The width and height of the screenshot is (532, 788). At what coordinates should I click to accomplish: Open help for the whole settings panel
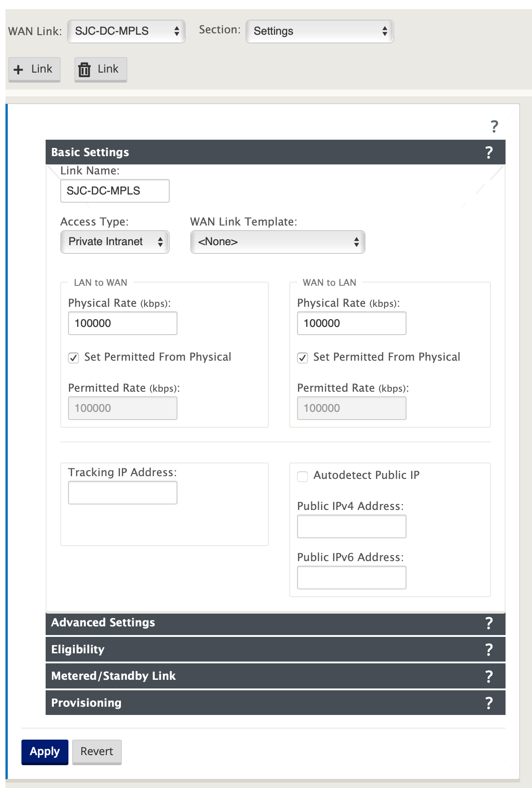coord(494,126)
